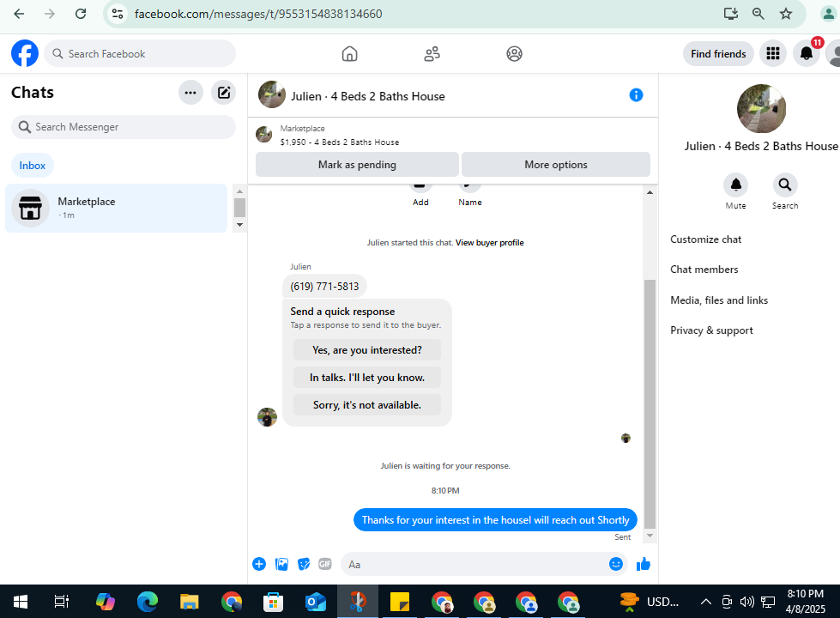
Task: Choose a sticker icon in composer
Action: 304,564
